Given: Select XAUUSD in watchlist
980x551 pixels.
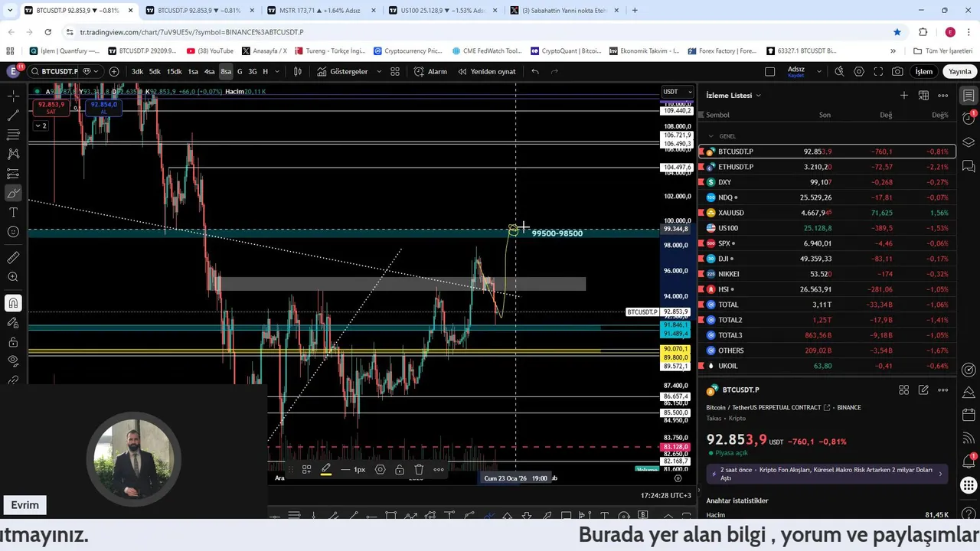Looking at the screenshot, I should pyautogui.click(x=827, y=213).
